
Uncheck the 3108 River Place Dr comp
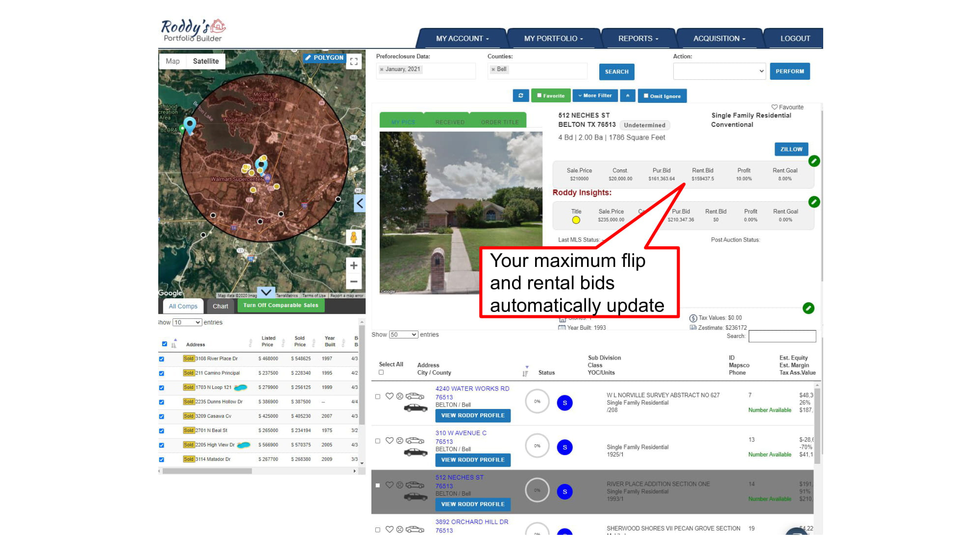(162, 359)
